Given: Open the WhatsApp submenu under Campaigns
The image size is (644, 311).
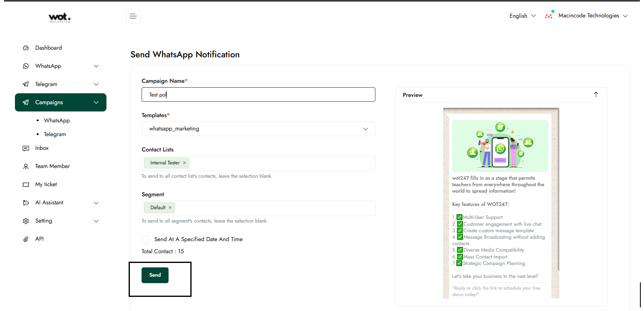Looking at the screenshot, I should click(57, 120).
